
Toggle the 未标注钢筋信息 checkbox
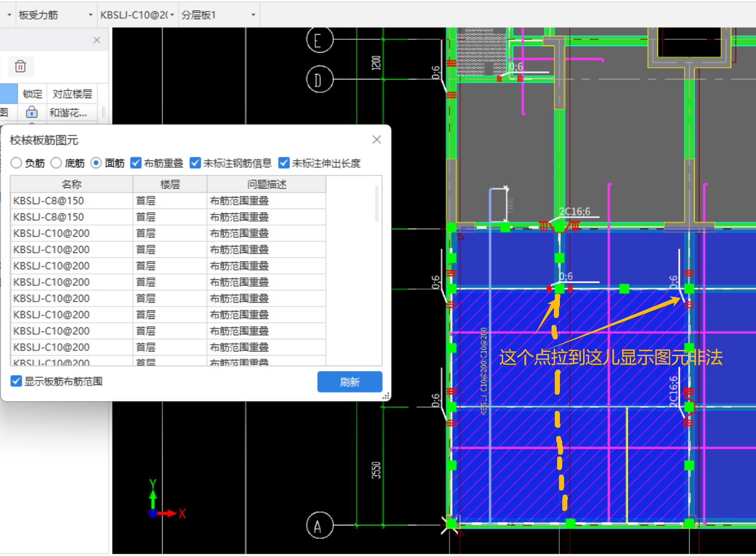pyautogui.click(x=195, y=163)
